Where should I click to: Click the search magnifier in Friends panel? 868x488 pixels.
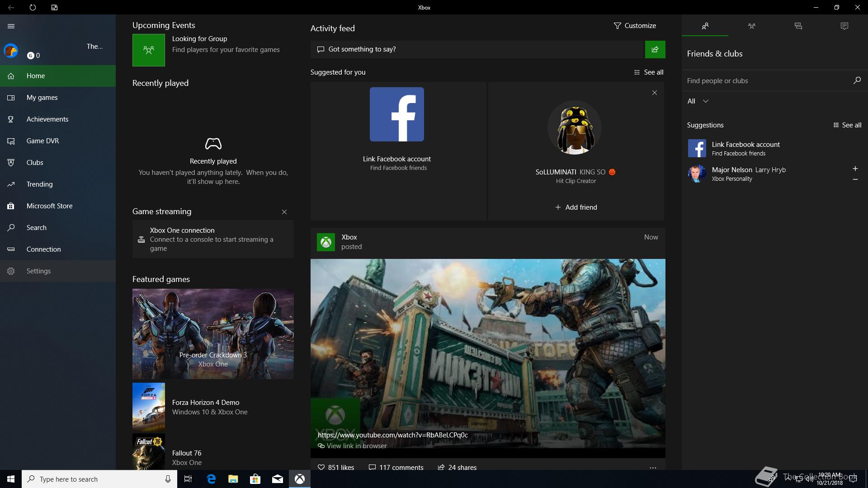click(857, 80)
